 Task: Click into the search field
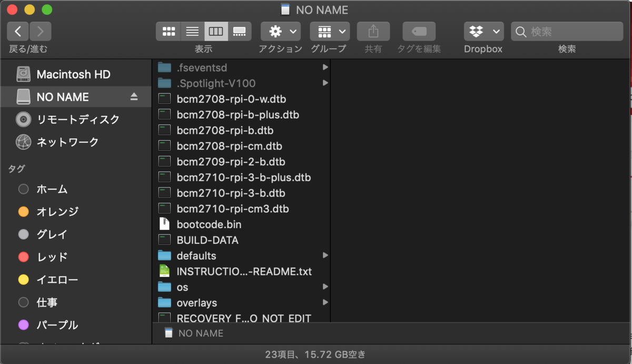[567, 31]
